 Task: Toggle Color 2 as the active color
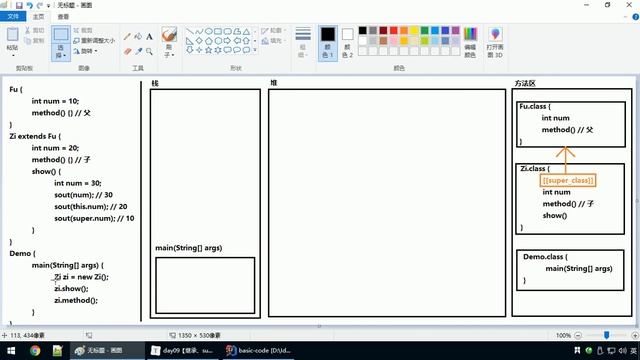click(347, 43)
